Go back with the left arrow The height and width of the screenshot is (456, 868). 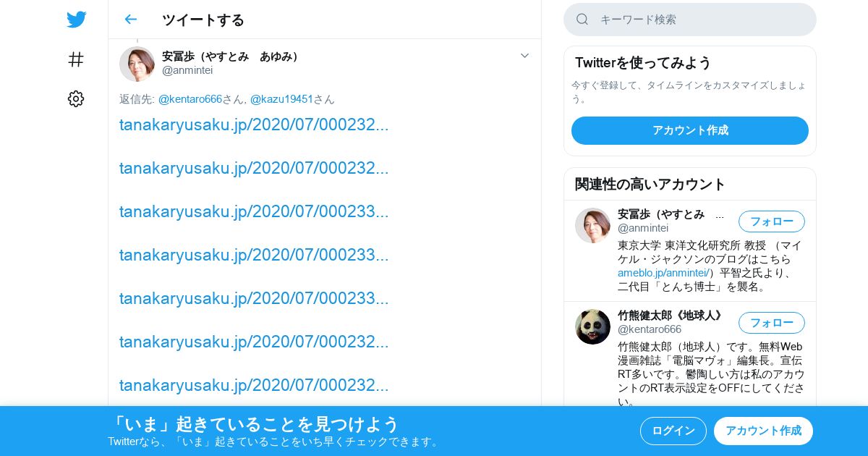[130, 20]
